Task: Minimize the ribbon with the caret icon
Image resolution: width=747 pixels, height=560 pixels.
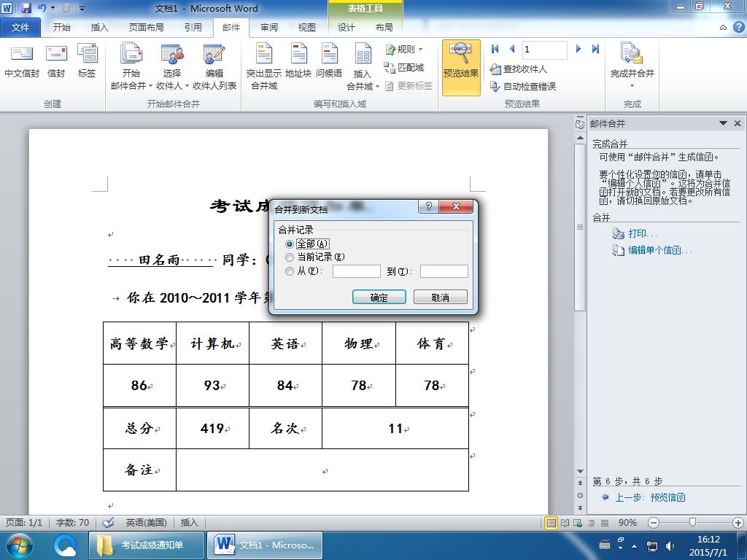Action: [723, 28]
